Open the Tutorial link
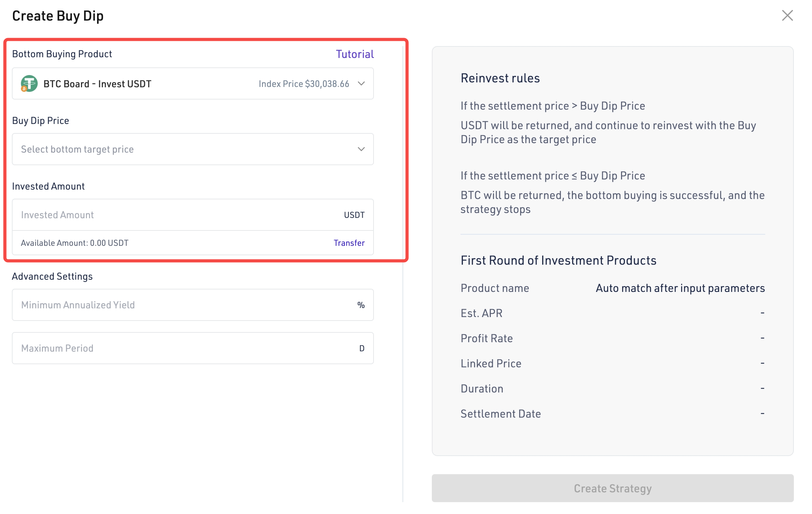This screenshot has width=812, height=514. click(x=355, y=54)
